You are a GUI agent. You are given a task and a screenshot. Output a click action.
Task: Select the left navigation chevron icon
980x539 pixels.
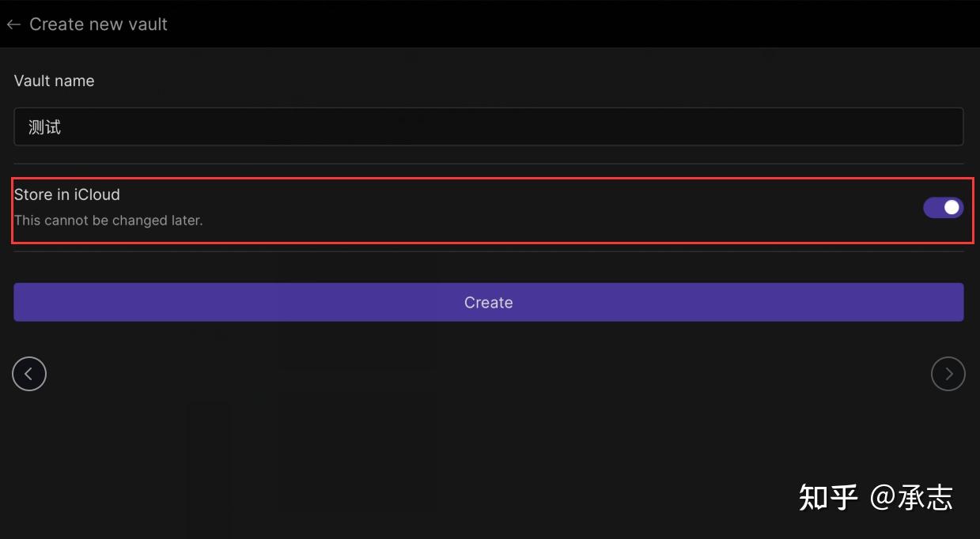point(29,373)
